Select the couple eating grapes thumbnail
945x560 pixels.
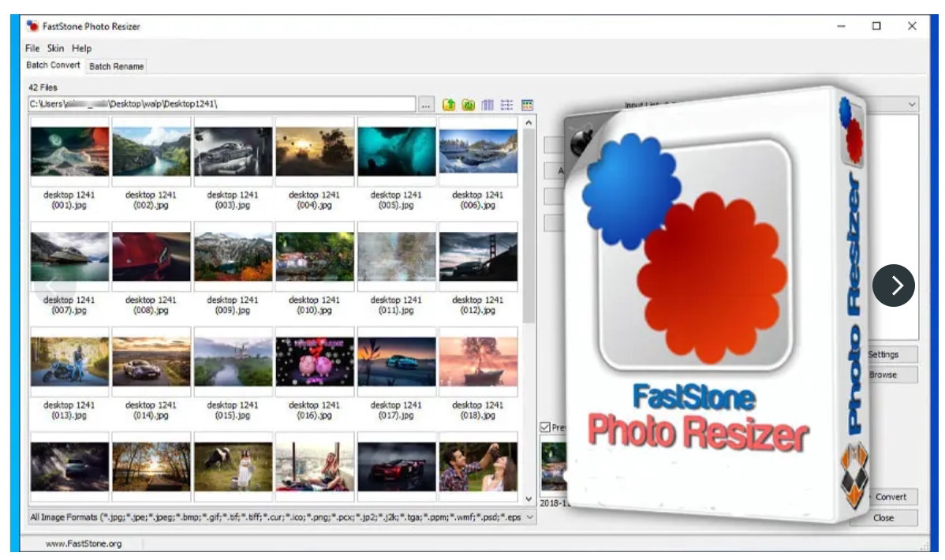tap(479, 467)
